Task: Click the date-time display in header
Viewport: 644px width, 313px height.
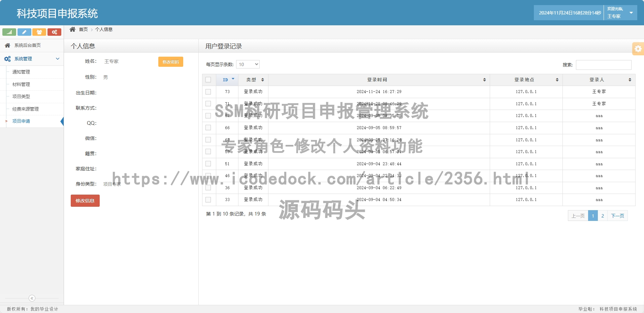Action: pos(570,13)
